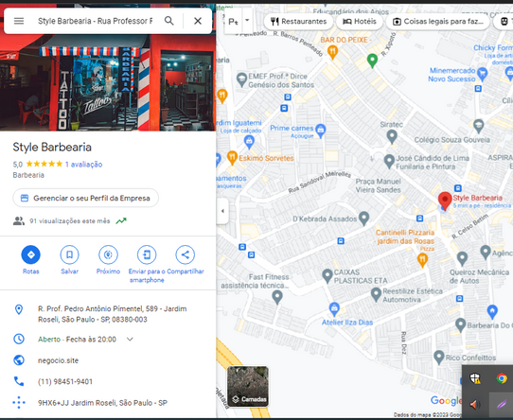The height and width of the screenshot is (420, 513).
Task: Click the Chrome icon in system tray
Action: click(x=502, y=378)
